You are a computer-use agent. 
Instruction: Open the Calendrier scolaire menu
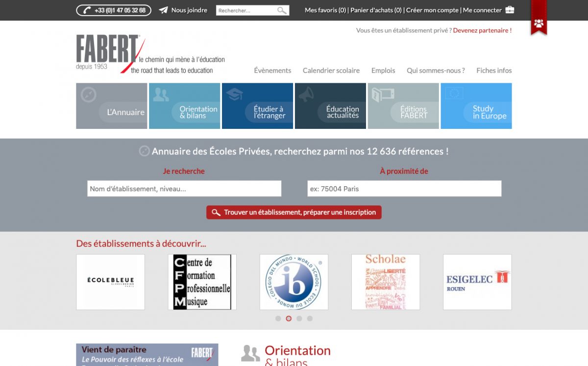331,71
